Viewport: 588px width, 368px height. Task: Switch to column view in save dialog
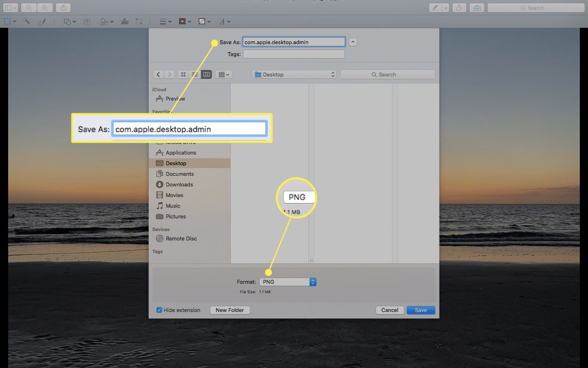[x=207, y=74]
